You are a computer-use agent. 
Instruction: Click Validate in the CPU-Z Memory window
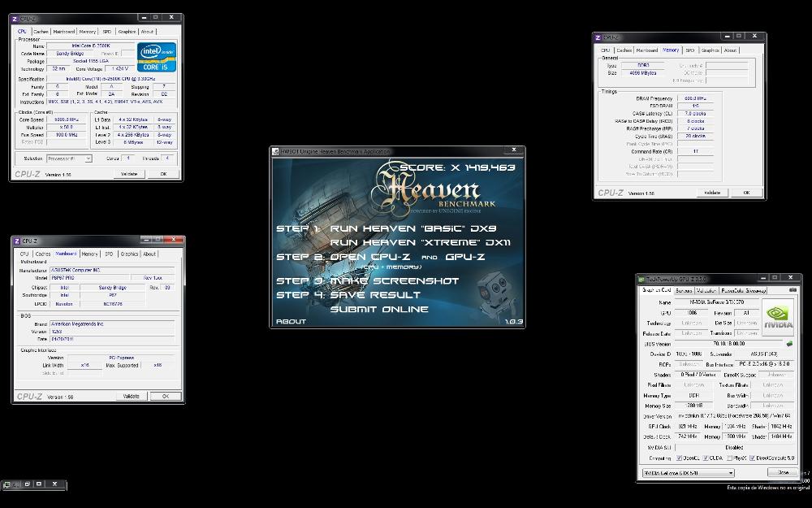pos(713,193)
